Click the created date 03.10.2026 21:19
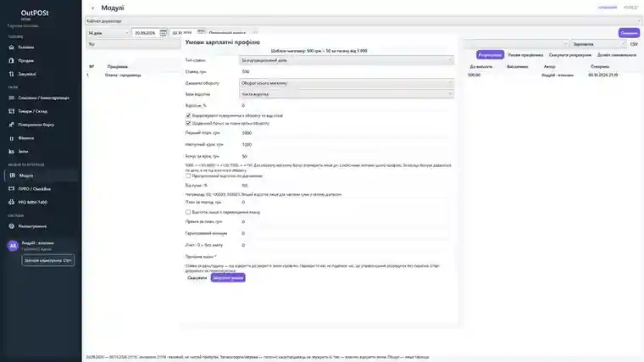Screen dimensions: 644x362 click(603, 75)
